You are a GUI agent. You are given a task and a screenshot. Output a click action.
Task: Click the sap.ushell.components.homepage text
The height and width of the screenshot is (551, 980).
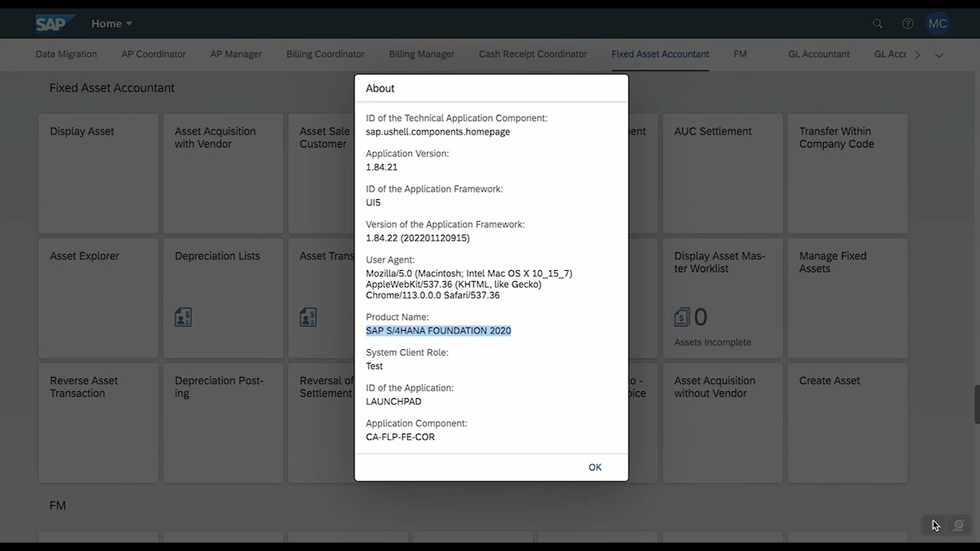(438, 132)
